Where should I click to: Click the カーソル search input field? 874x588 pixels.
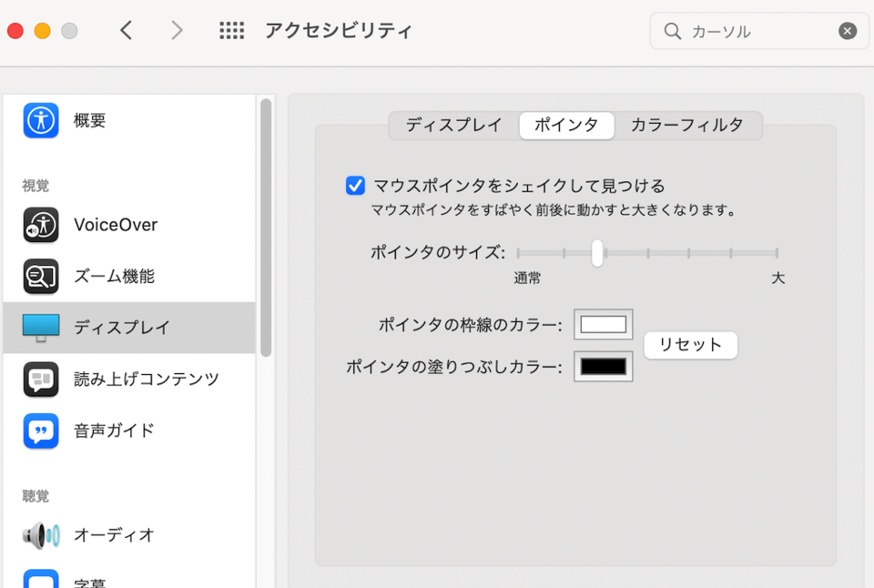point(760,31)
